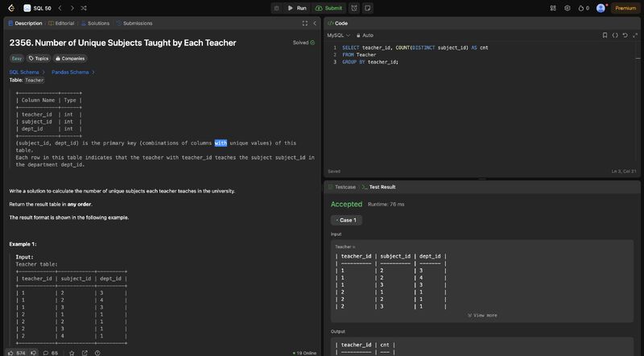The height and width of the screenshot is (356, 644).
Task: Switch to the Description tab
Action: [x=25, y=23]
